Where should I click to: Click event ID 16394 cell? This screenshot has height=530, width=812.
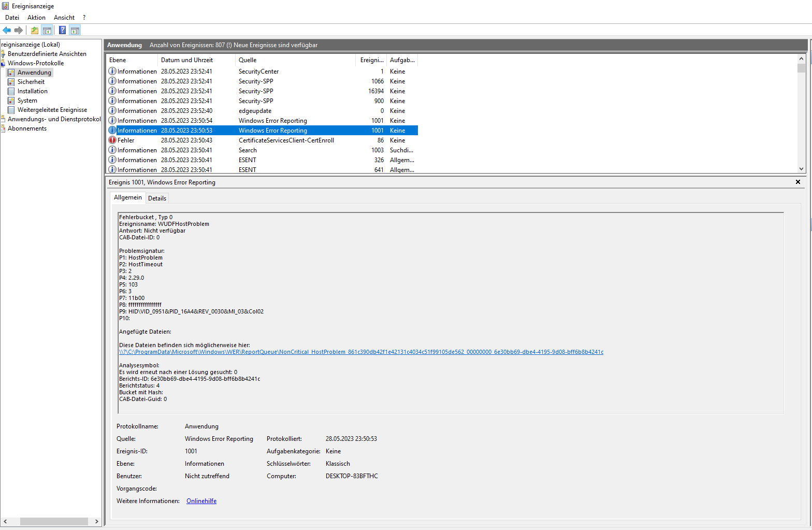376,91
